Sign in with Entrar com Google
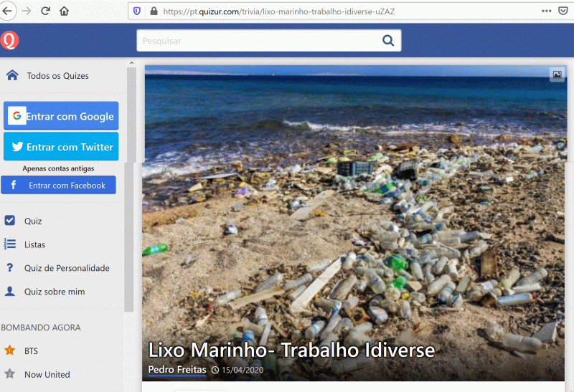Screen dimensions: 574x392 [61, 116]
